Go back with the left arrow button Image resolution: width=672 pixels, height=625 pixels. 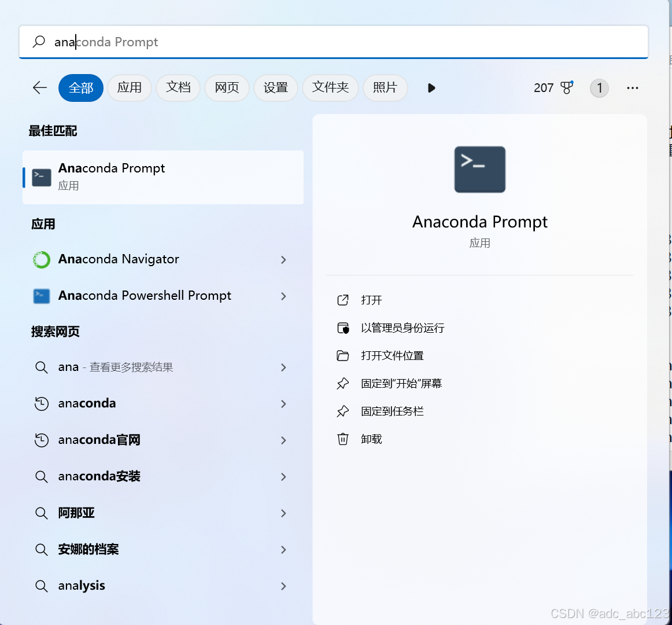click(x=40, y=88)
